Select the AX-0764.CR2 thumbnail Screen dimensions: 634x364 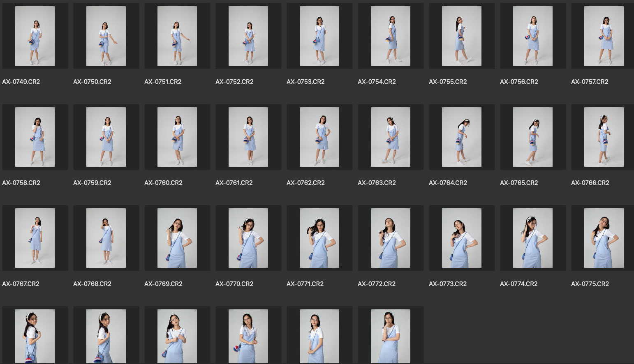point(462,137)
